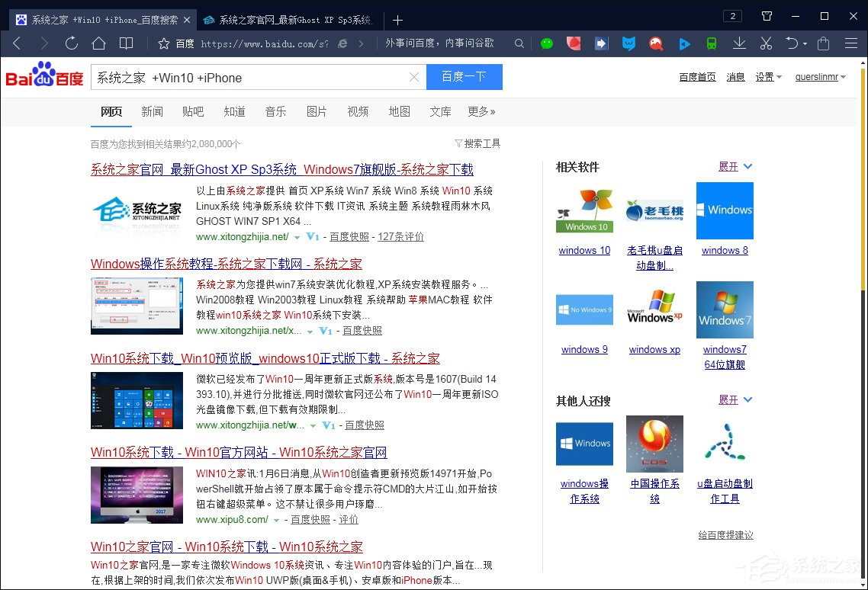Open the green chat extension icon
Viewport: 868px width, 590px height.
click(547, 43)
